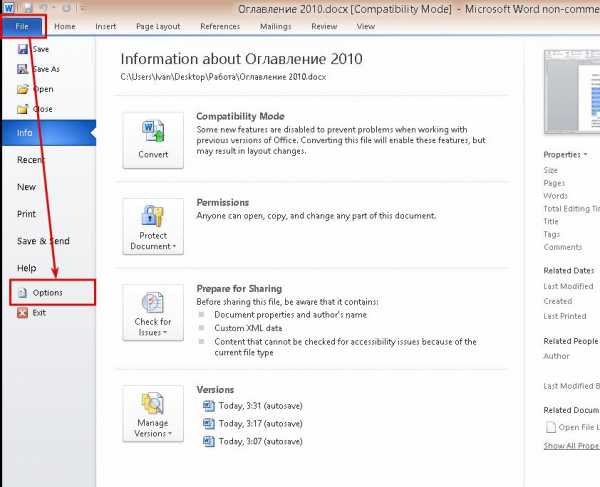The height and width of the screenshot is (487, 600).
Task: Click the Open folder icon in backstage menu
Action: [23, 89]
